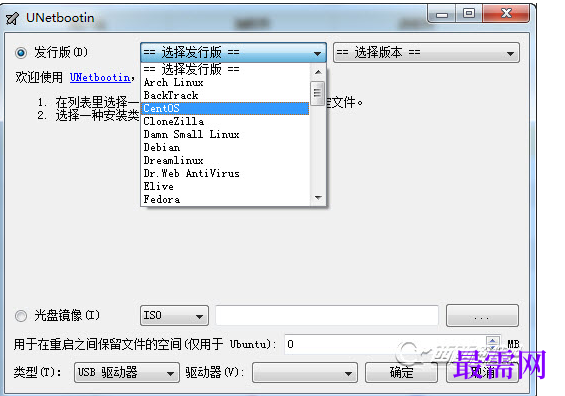Open the USB 驱动器 type dropdown
Image resolution: width=565 pixels, height=396 pixels.
[127, 372]
